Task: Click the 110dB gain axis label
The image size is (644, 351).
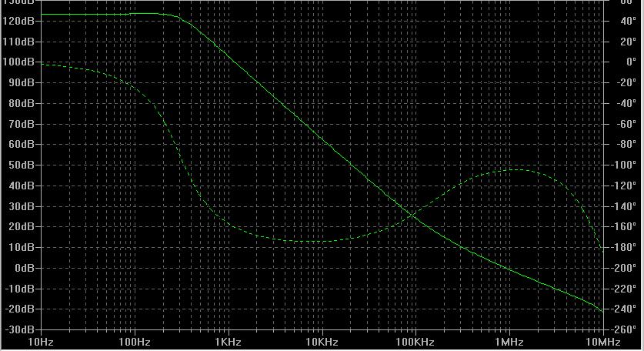Action: [x=17, y=42]
